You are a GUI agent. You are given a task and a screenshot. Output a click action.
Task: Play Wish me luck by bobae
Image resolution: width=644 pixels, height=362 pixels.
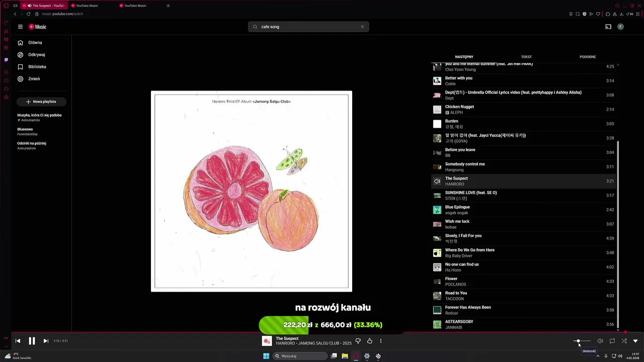pos(524,224)
